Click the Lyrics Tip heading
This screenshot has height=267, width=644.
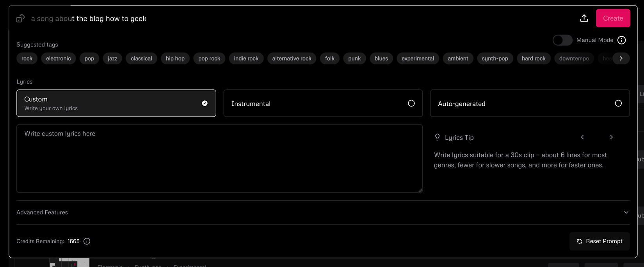(459, 137)
